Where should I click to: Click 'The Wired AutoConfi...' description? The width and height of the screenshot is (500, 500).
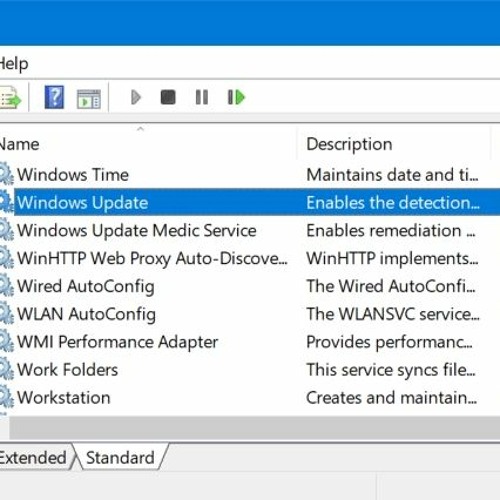391,286
